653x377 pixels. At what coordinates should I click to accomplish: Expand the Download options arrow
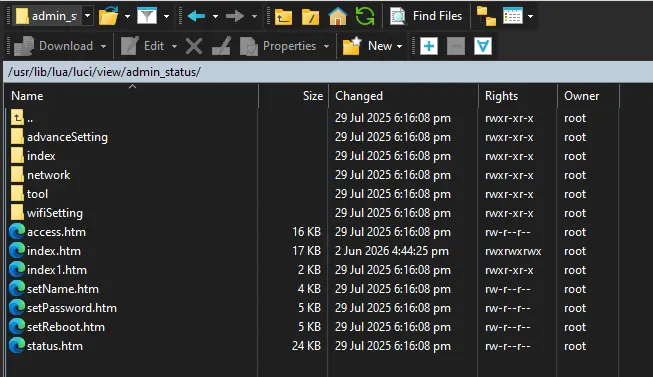pyautogui.click(x=103, y=46)
